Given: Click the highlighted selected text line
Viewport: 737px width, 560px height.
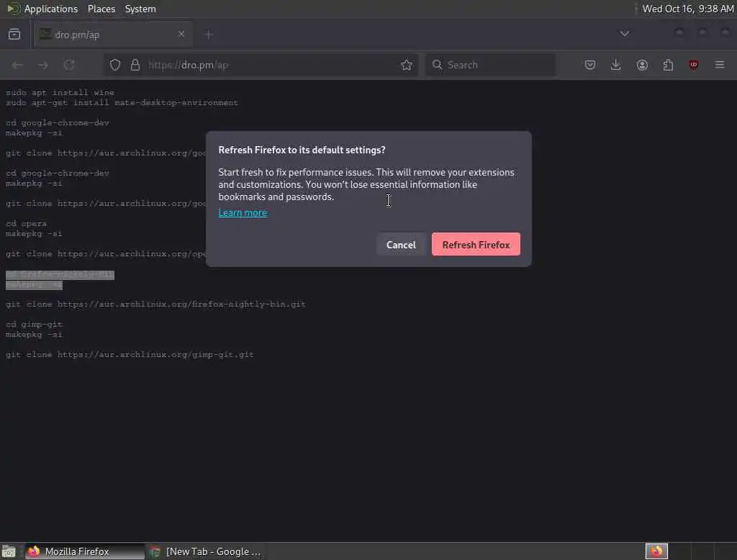Looking at the screenshot, I should tap(60, 274).
